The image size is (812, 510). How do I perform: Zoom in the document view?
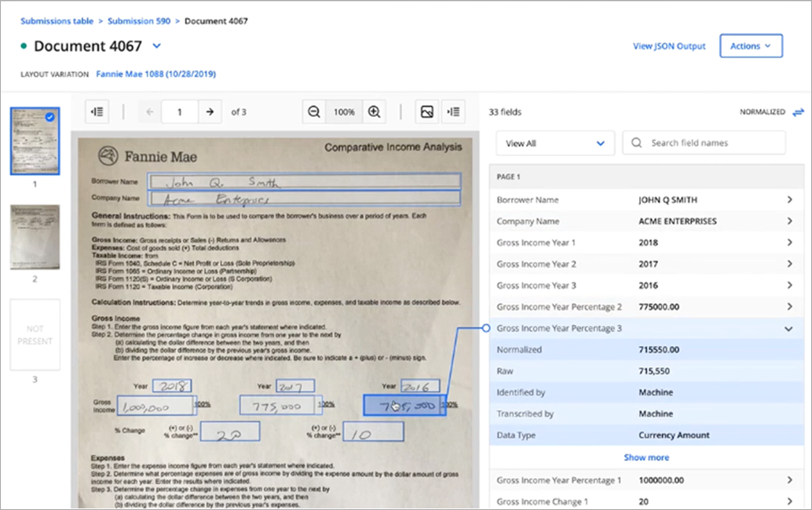click(375, 111)
